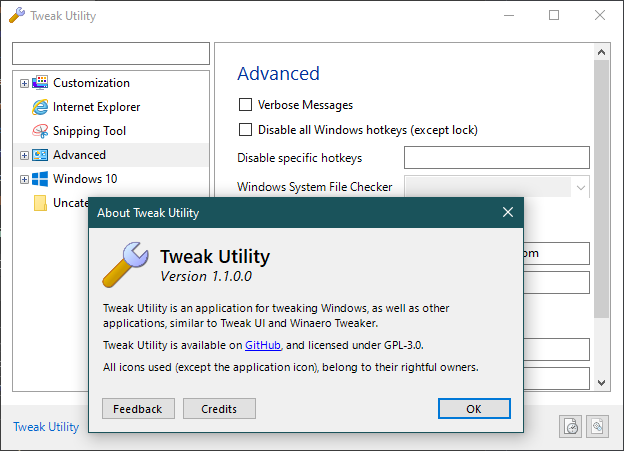Select Customization in the category tree
Image resolution: width=624 pixels, height=451 pixels.
(92, 83)
